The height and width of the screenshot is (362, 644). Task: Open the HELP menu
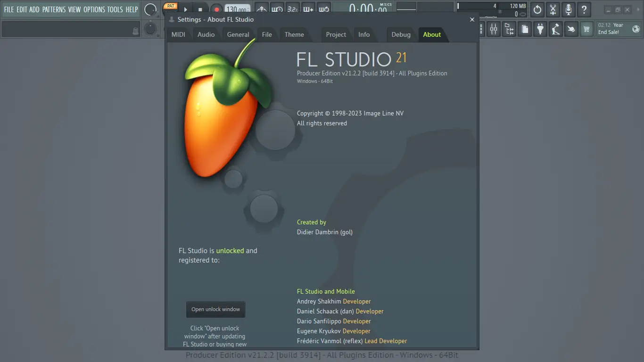coord(132,9)
